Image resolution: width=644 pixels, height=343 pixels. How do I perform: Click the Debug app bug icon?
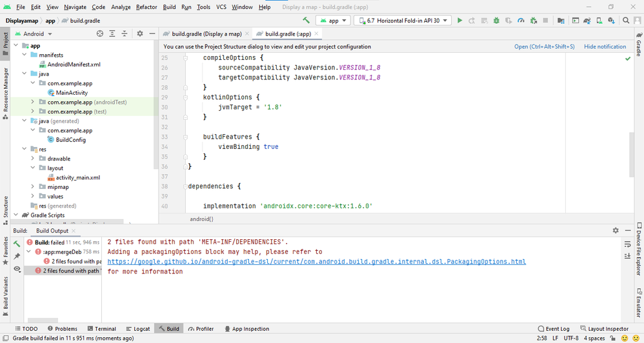pyautogui.click(x=497, y=21)
